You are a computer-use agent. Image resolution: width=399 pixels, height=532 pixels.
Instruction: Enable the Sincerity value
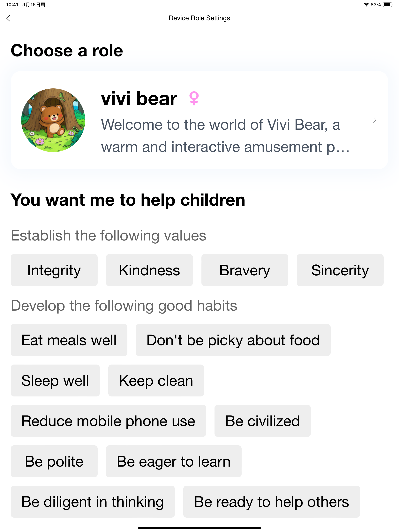(x=340, y=270)
